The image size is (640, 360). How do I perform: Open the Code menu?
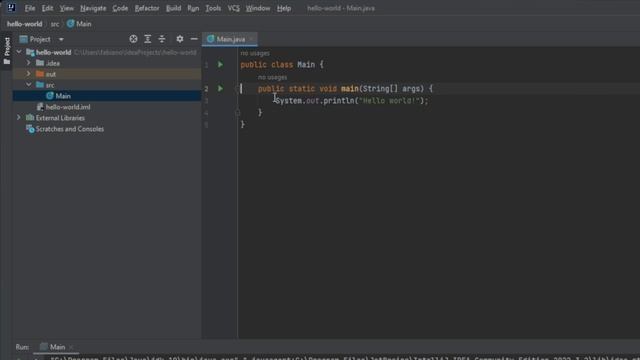(120, 8)
